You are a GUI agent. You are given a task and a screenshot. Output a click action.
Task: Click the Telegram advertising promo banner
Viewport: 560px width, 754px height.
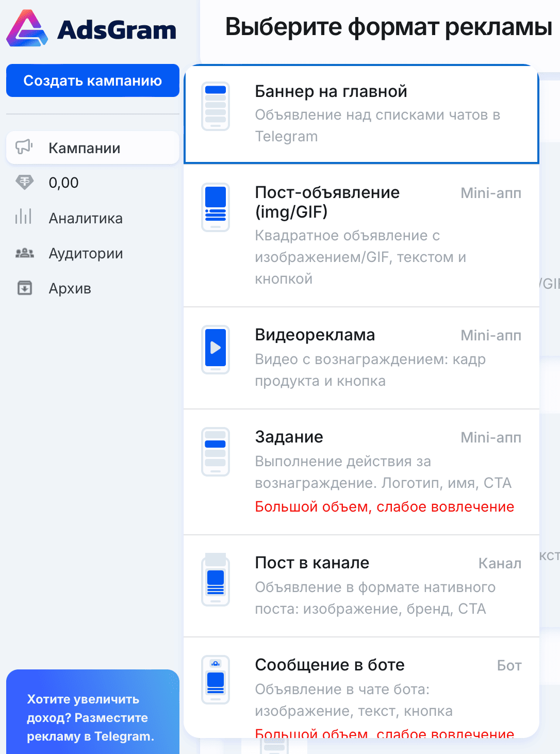click(x=93, y=717)
